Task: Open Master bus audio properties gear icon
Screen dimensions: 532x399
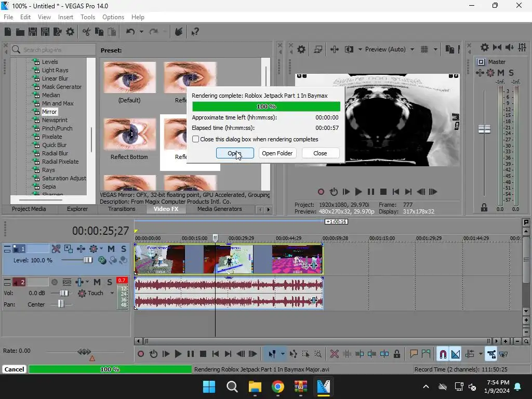Action: tap(485, 47)
